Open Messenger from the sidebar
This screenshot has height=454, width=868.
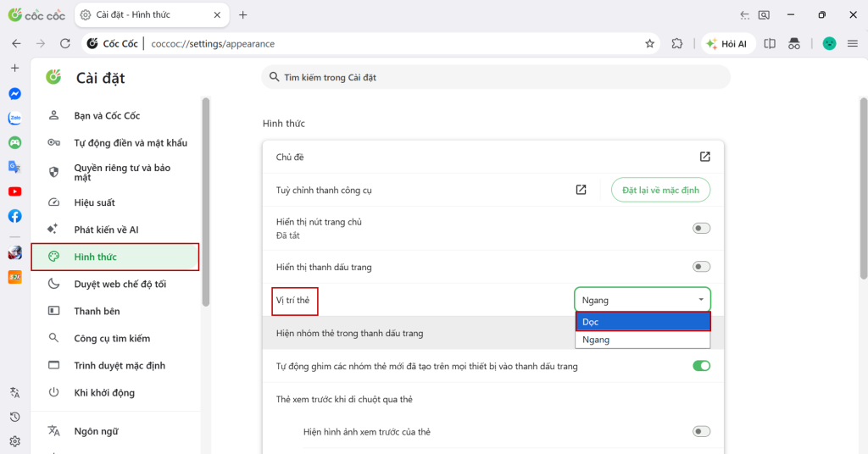pyautogui.click(x=15, y=94)
